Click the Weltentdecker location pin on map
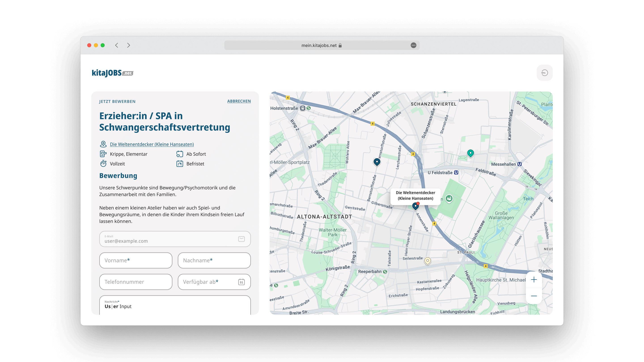Screen dimensions: 644x362 click(x=415, y=206)
